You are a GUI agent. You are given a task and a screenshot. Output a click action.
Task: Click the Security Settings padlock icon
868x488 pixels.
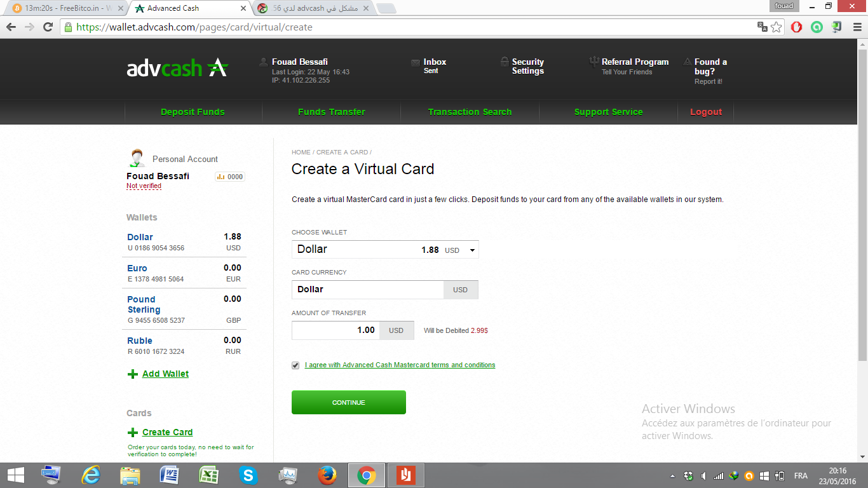pyautogui.click(x=505, y=62)
